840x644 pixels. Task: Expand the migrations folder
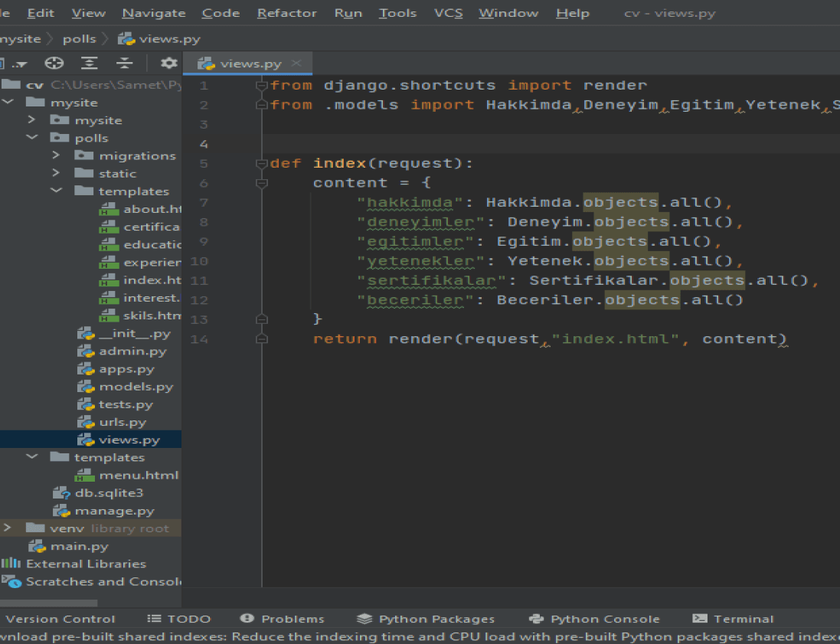(56, 155)
